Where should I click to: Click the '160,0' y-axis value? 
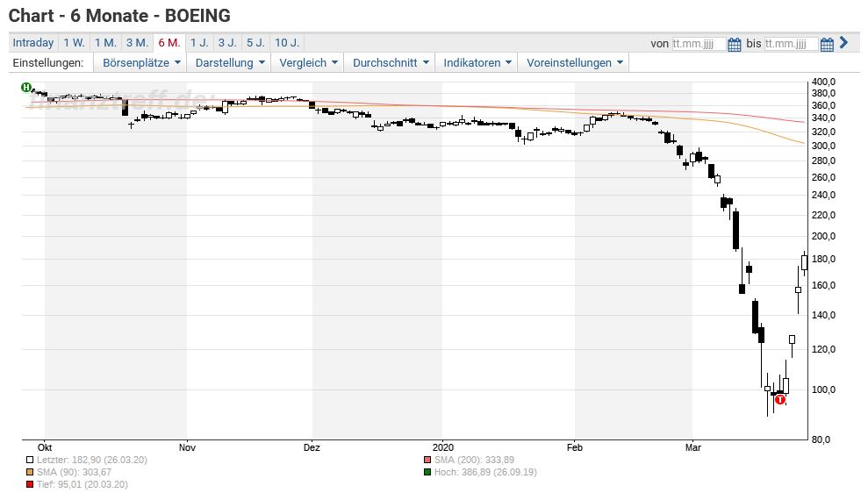pos(824,285)
